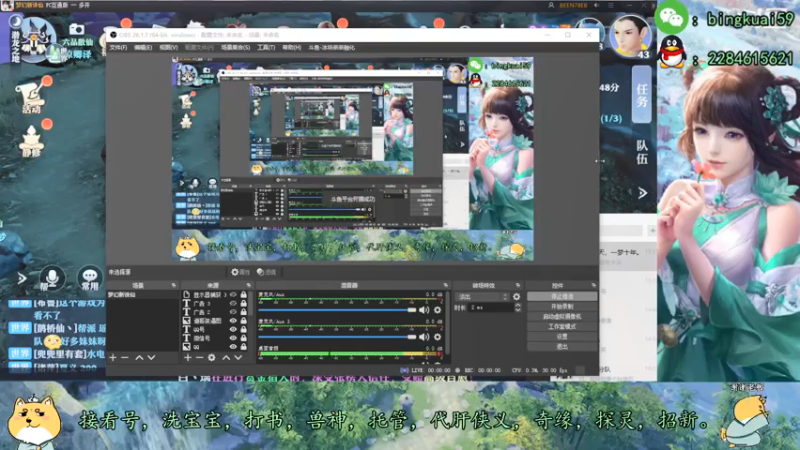Toggle visibility of QQ image source
This screenshot has width=800, height=450.
233,346
